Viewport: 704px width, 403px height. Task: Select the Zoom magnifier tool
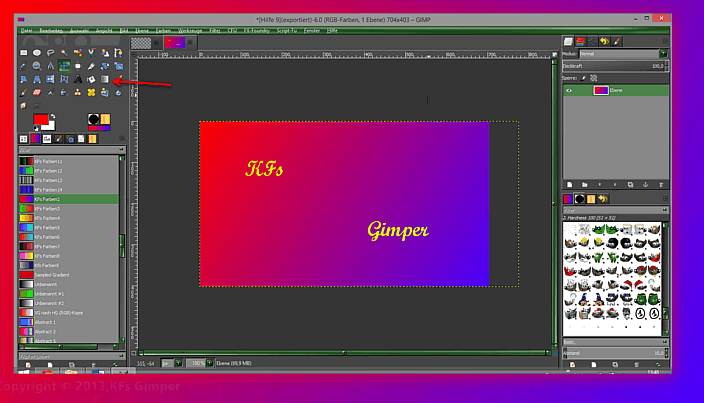click(x=37, y=66)
